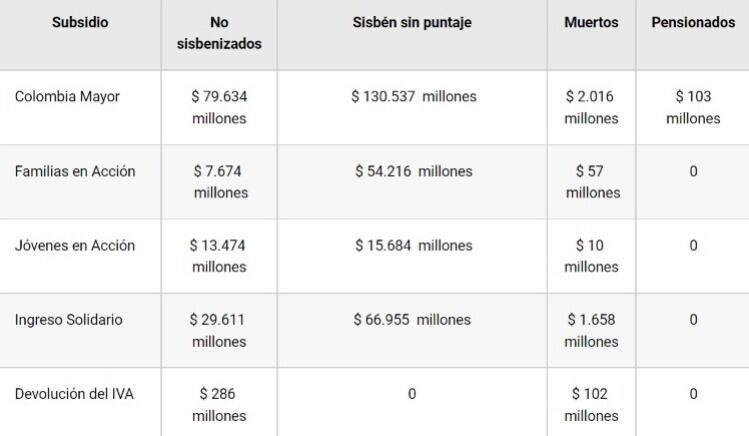Click the $ 286 millones cell

pos(219,405)
